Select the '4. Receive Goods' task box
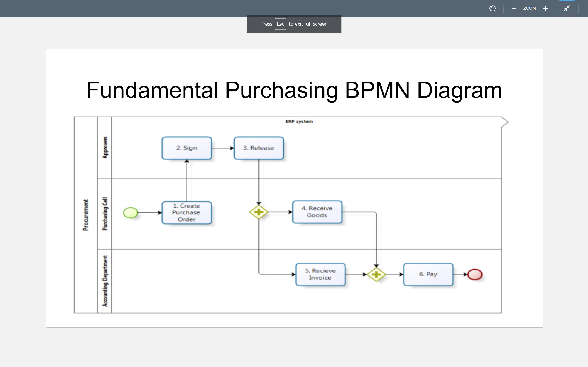The height and width of the screenshot is (367, 588). [317, 212]
